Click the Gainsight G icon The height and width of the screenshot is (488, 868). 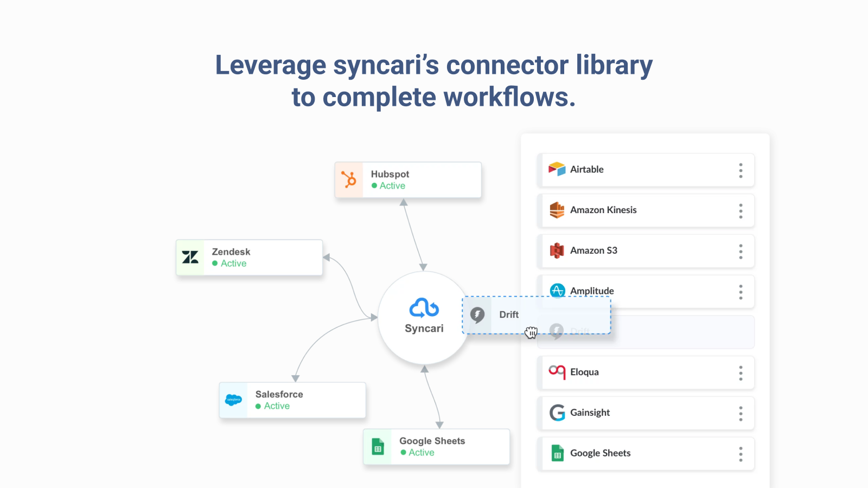pyautogui.click(x=557, y=413)
